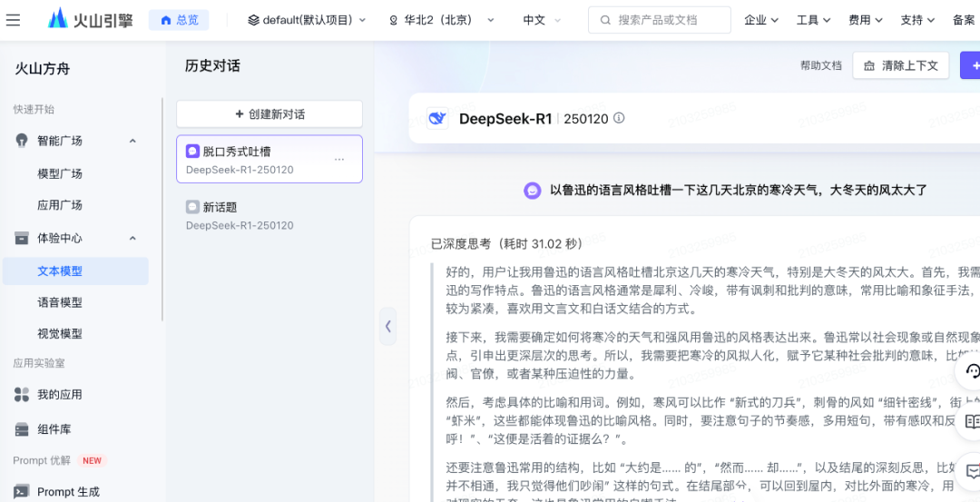Click the 组件库 stack icon
Viewport: 980px width, 502px height.
pos(22,429)
